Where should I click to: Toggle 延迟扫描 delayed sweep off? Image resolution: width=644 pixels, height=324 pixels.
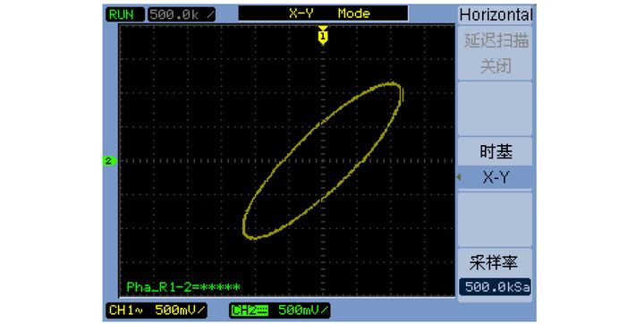[496, 40]
